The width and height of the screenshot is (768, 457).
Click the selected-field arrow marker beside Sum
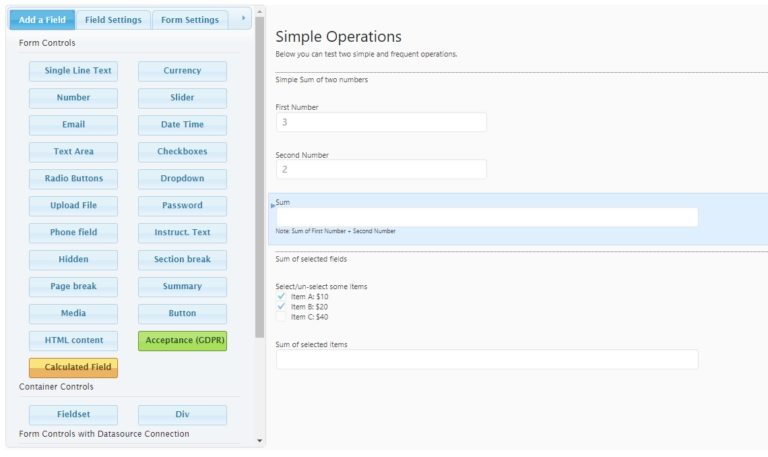pos(273,206)
